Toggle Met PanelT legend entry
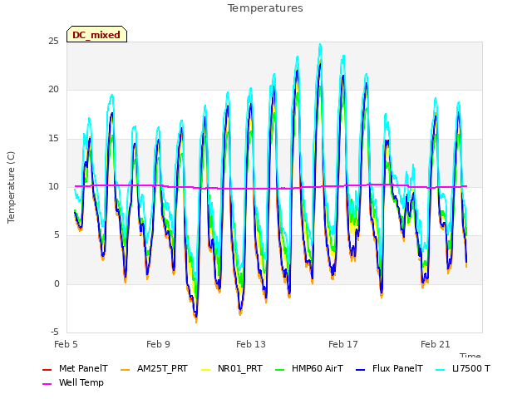The image size is (532, 399). coord(75,368)
